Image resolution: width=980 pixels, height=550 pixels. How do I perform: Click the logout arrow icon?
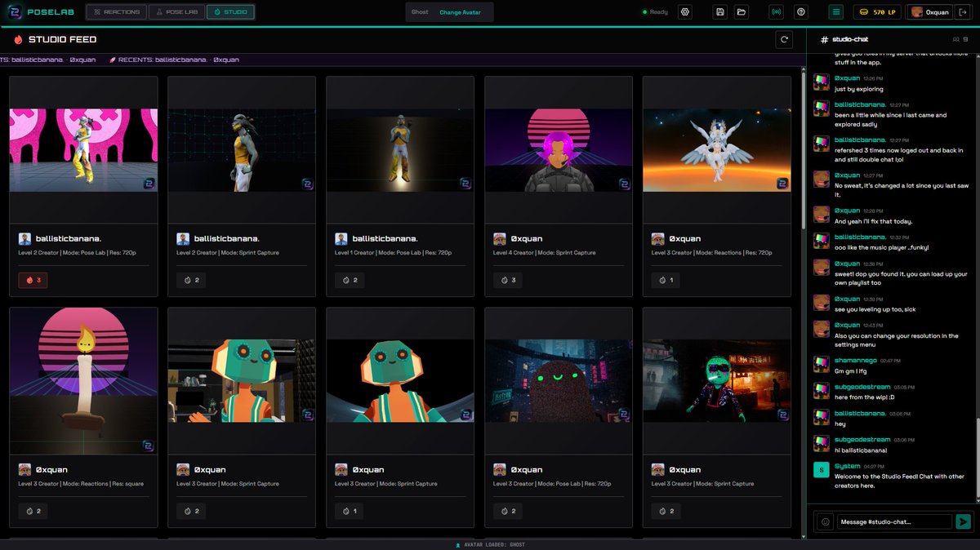[962, 12]
